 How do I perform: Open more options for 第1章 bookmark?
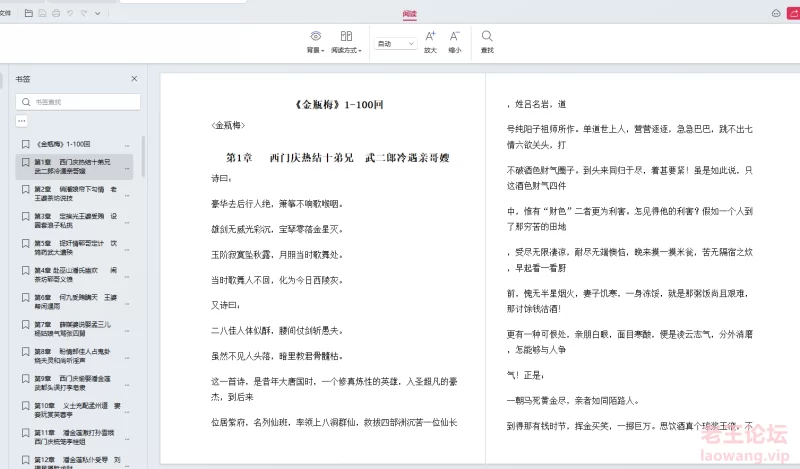[127, 168]
